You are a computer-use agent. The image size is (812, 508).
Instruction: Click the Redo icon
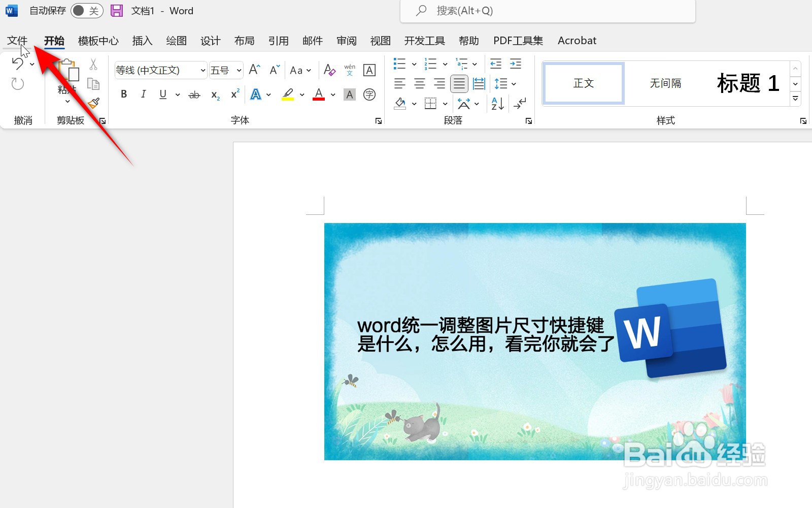18,84
